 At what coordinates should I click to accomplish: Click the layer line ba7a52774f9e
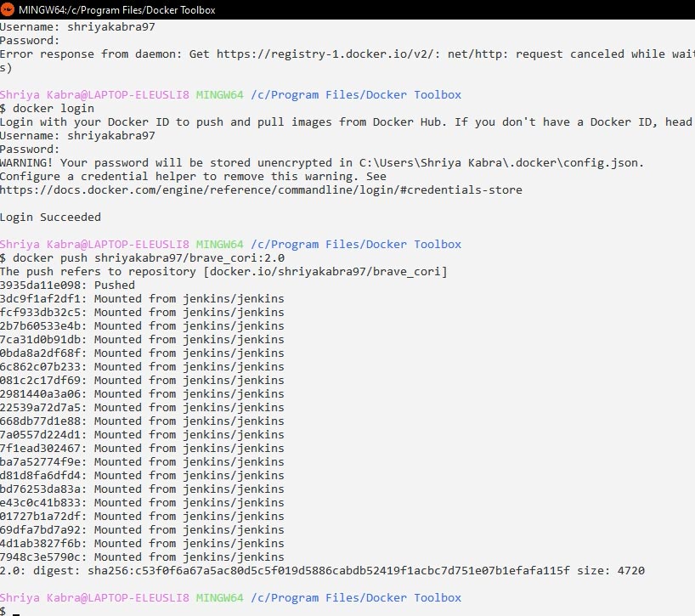142,461
